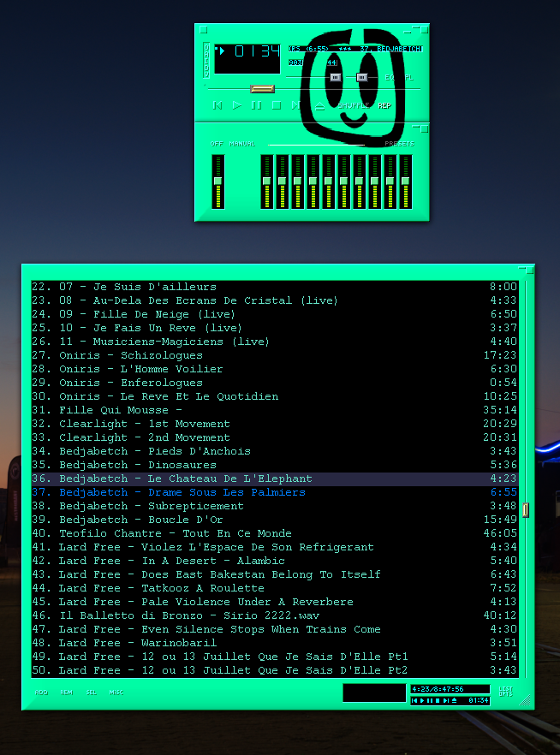This screenshot has height=755, width=560.
Task: Click the leftmost EQ band slider
Action: [x=267, y=181]
